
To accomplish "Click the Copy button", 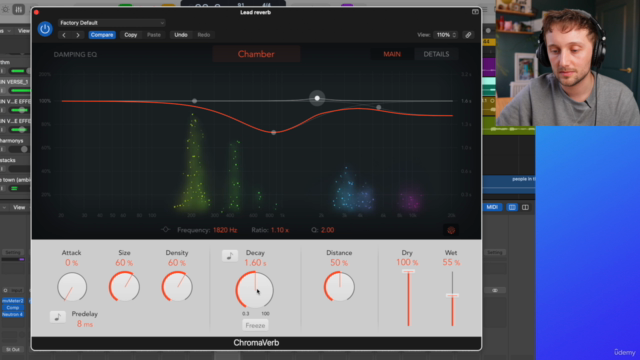I will click(x=131, y=35).
